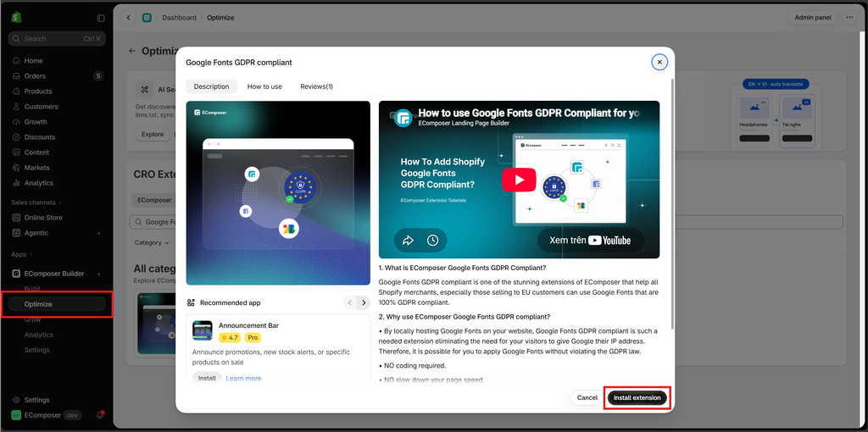This screenshot has width=868, height=432.
Task: Switch to the Reviews(1) tab
Action: (x=317, y=86)
